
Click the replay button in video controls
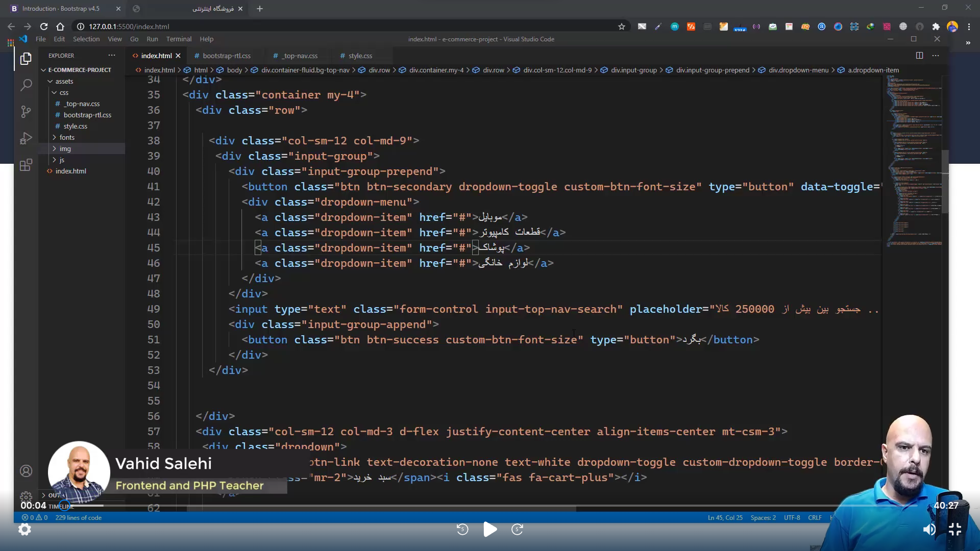click(462, 530)
